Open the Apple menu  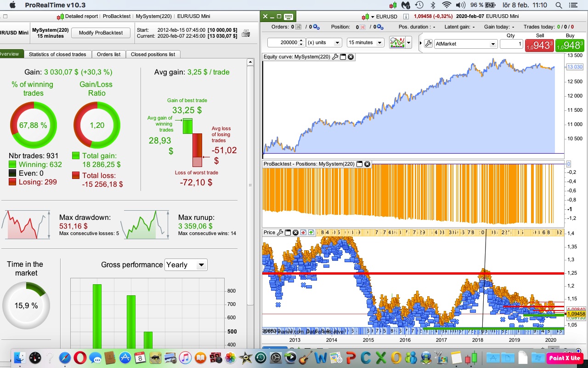click(12, 5)
